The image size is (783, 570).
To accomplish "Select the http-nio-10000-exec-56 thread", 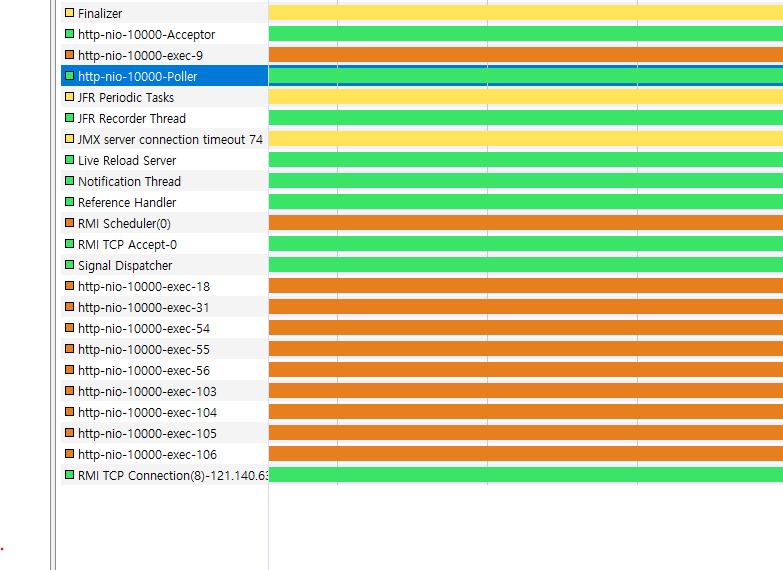I will click(164, 370).
